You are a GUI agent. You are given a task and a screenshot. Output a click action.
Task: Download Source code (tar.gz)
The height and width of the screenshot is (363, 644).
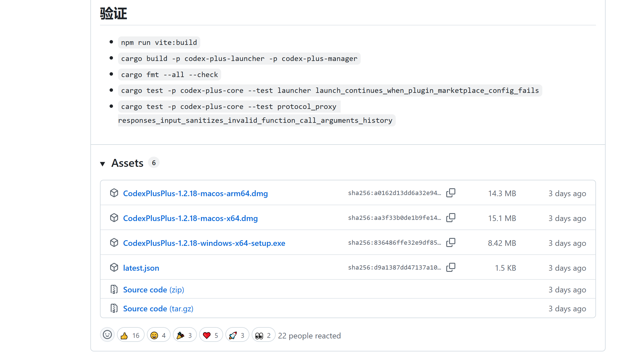[158, 309]
